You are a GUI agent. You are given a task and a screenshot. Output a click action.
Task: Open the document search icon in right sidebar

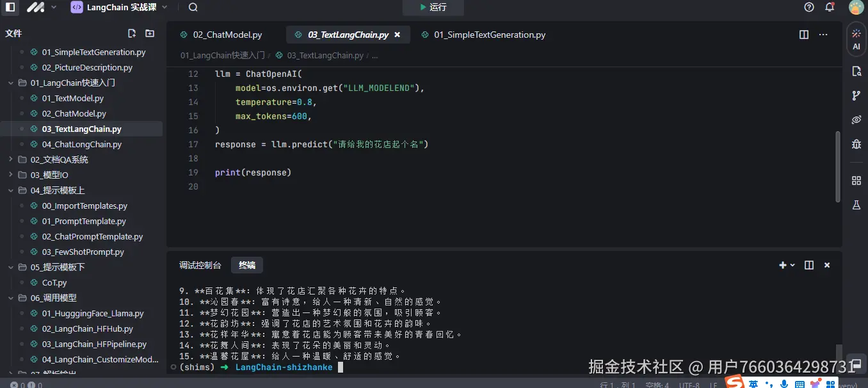click(x=856, y=71)
